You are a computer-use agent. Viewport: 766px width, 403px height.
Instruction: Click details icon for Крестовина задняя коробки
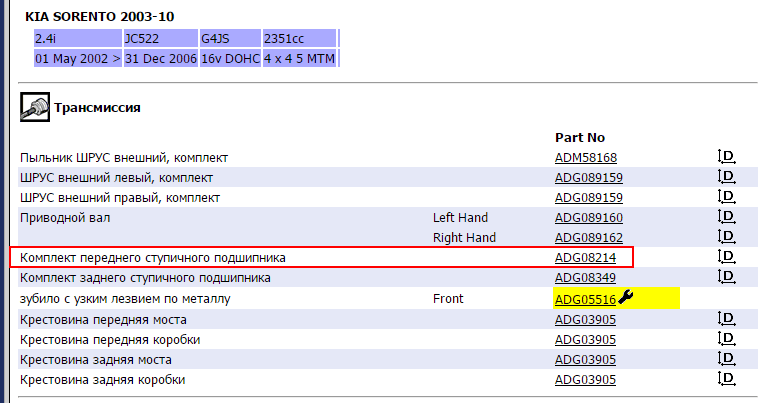point(727,379)
